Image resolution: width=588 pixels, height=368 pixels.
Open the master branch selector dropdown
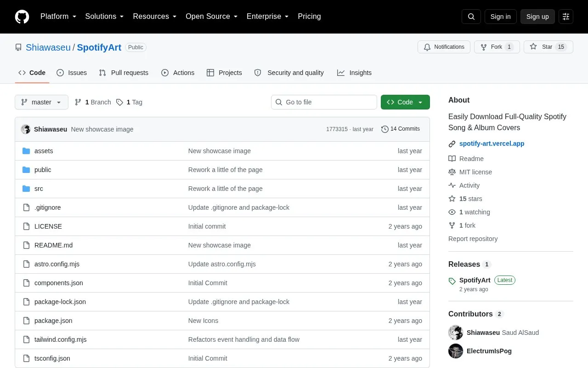[41, 102]
